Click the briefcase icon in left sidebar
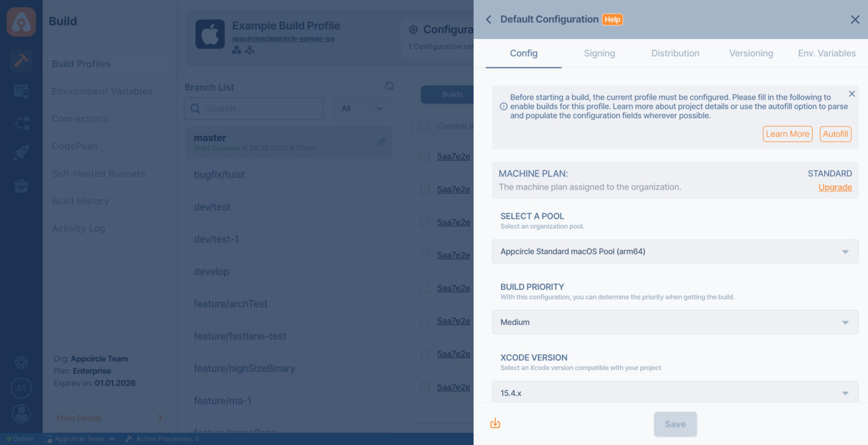The image size is (868, 445). pos(21,186)
